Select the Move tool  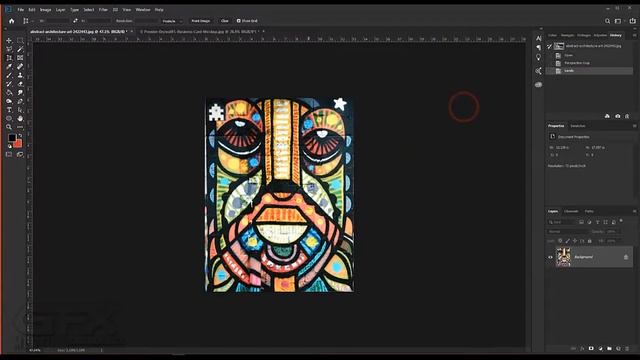[9, 40]
